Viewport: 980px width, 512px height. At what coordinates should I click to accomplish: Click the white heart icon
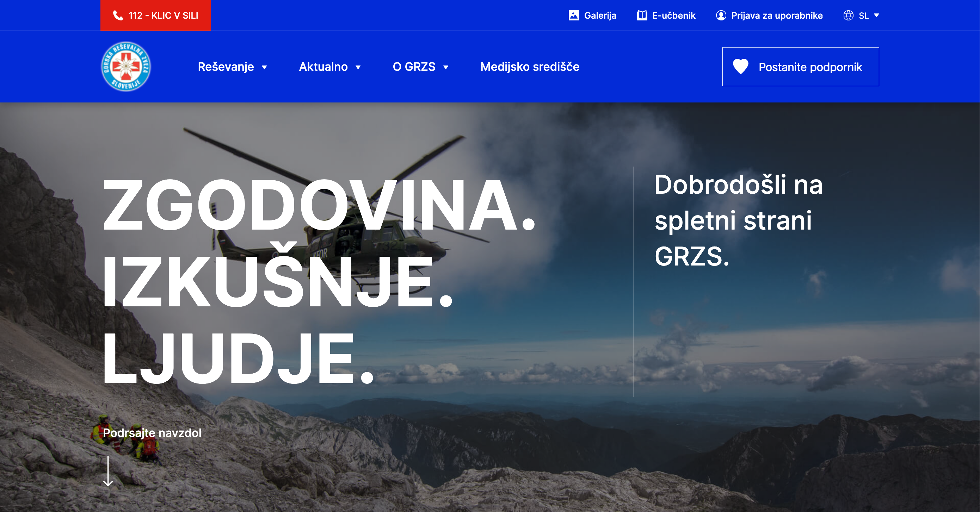[740, 67]
